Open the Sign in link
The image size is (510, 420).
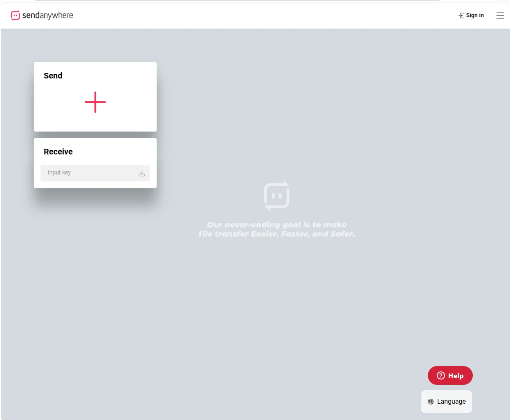pos(471,15)
